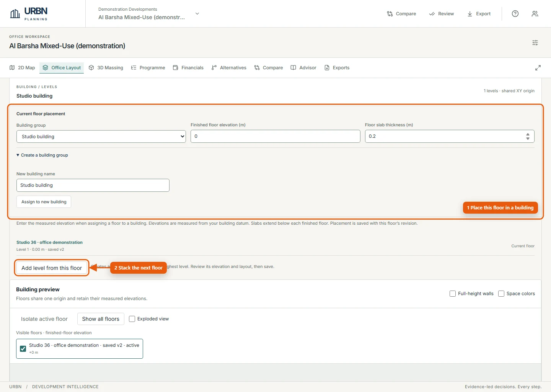
Task: Click the URBN Planning logo
Action: 29,14
